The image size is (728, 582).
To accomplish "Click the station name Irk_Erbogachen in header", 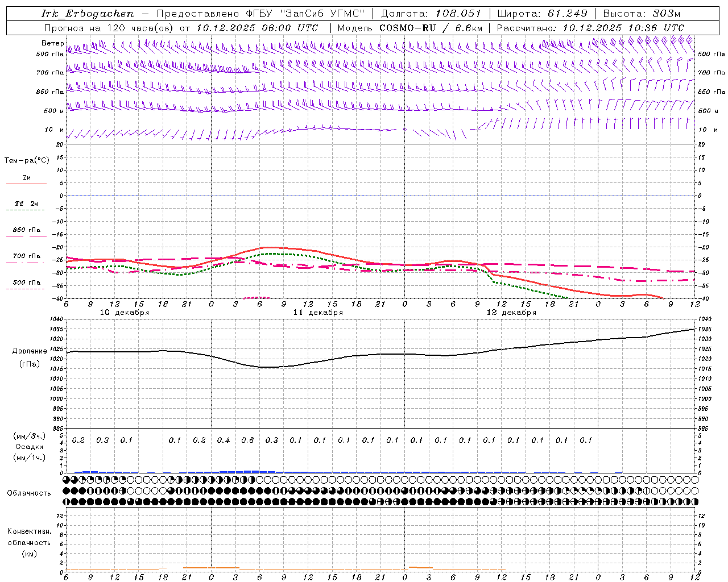I will 88,14.
